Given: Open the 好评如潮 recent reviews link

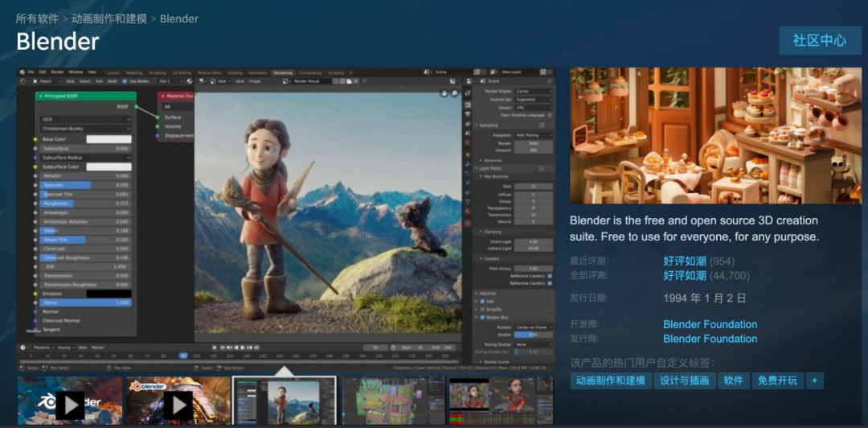Looking at the screenshot, I should pos(685,261).
